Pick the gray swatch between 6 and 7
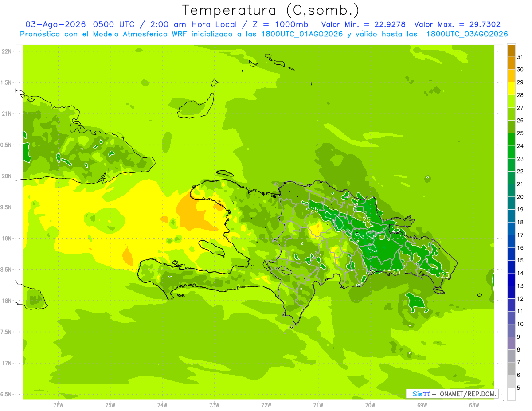This screenshot has height=411, width=532. [511, 369]
